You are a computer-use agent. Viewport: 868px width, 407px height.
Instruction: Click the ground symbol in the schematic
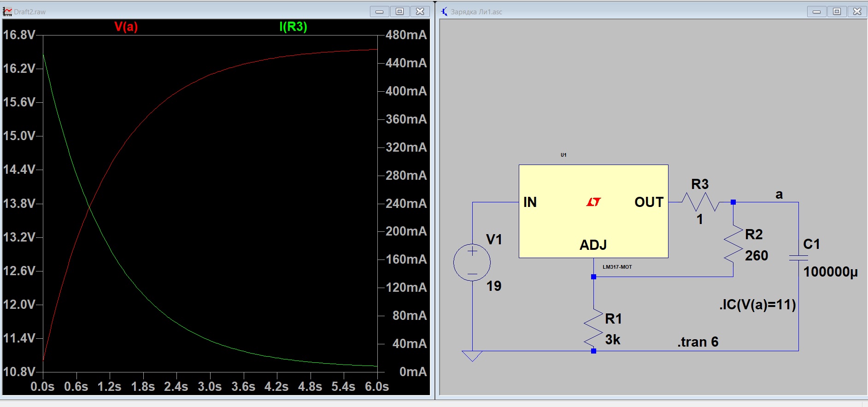tap(472, 356)
